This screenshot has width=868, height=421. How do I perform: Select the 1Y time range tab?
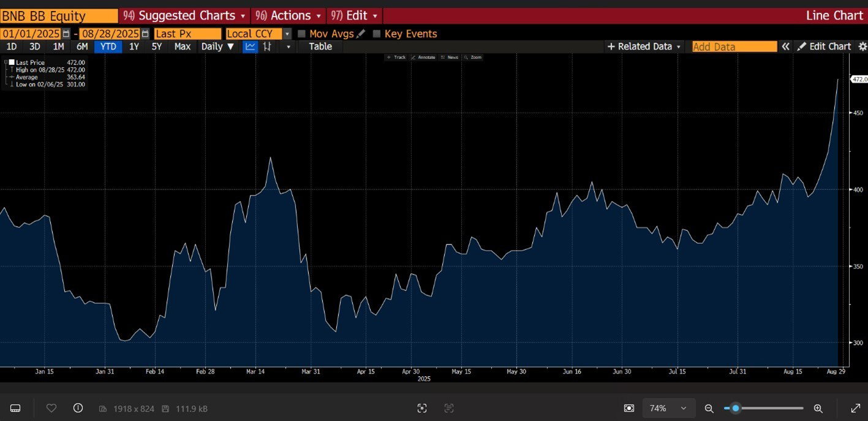point(134,47)
